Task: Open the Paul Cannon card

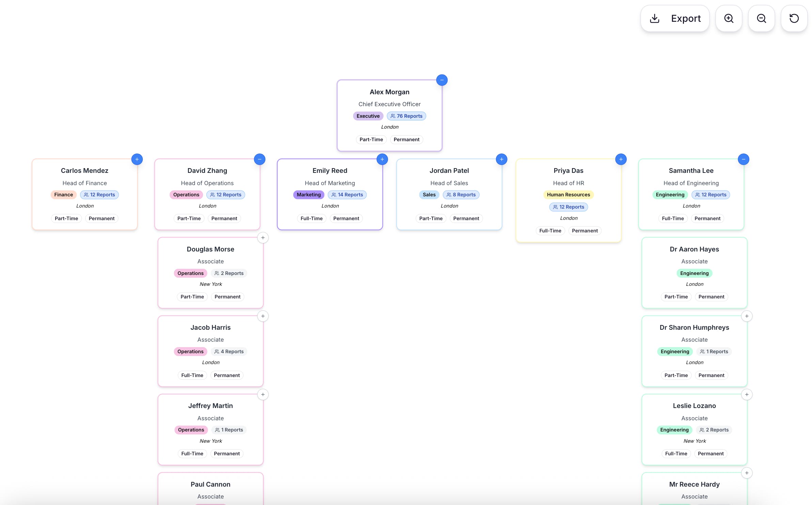Action: pyautogui.click(x=210, y=489)
